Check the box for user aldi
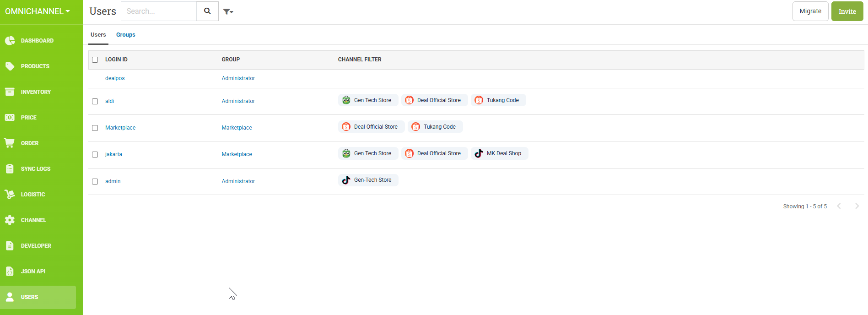The width and height of the screenshot is (868, 315). (x=95, y=101)
